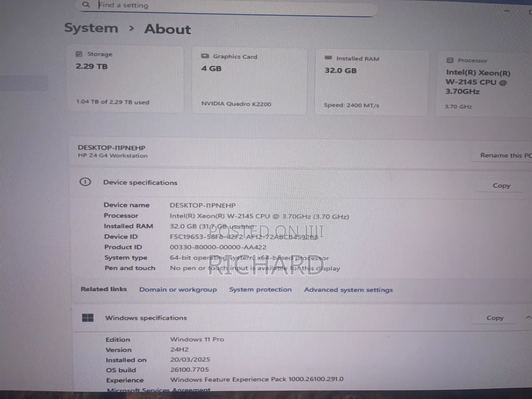
Task: Select the Device ID value
Action: tap(244, 237)
